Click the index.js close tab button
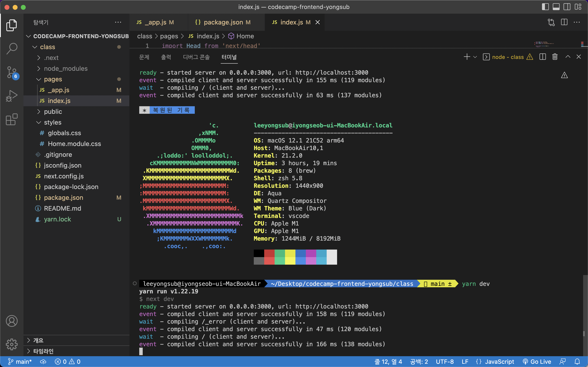 tap(319, 22)
